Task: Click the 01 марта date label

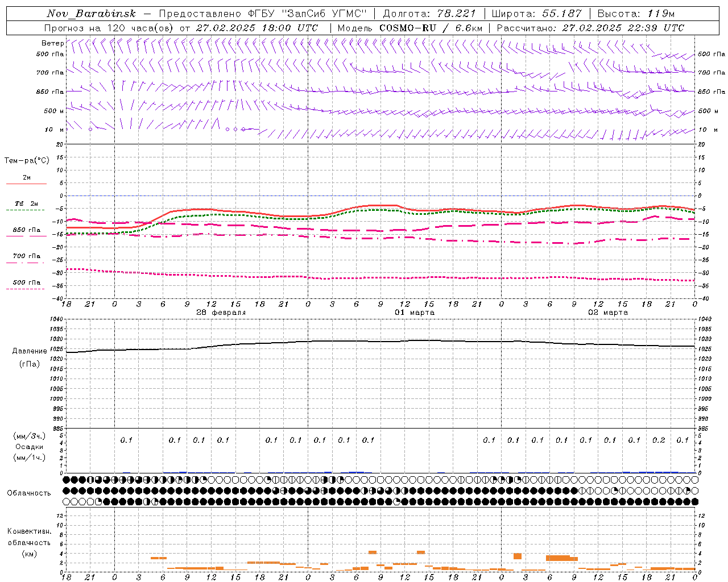Action: coord(415,313)
